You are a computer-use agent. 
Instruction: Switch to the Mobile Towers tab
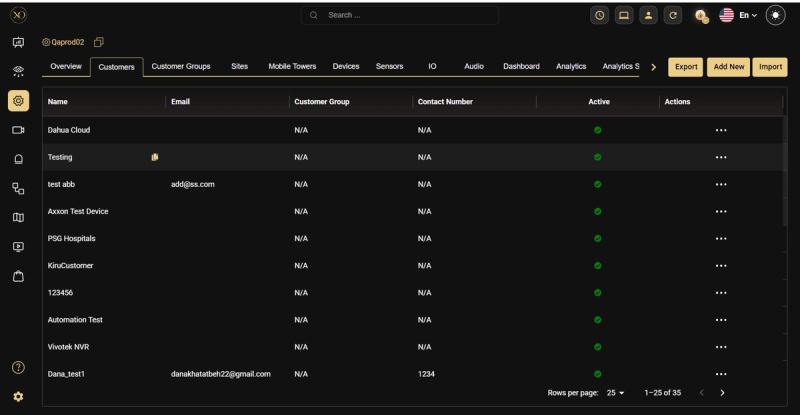coord(292,66)
